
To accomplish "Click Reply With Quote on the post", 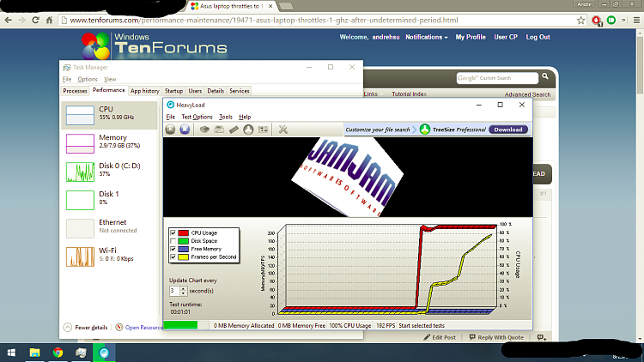I will tap(496, 337).
